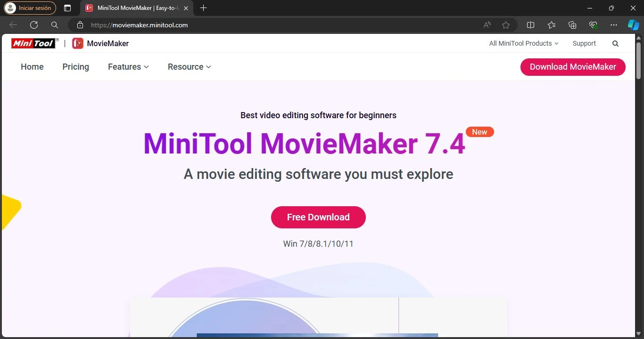The height and width of the screenshot is (339, 644).
Task: Click the MiniTool MovieMaker 7.4 heading
Action: [304, 143]
